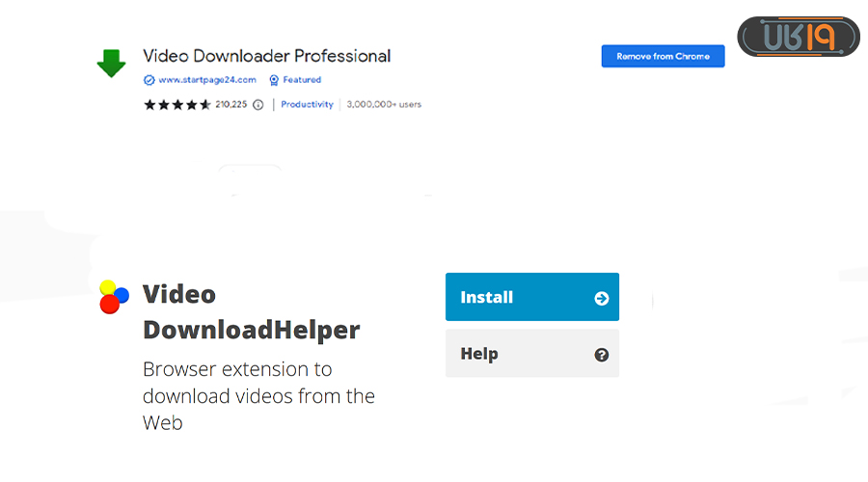Image resolution: width=868 pixels, height=482 pixels.
Task: Click the green download arrow extension icon
Action: pos(111,63)
